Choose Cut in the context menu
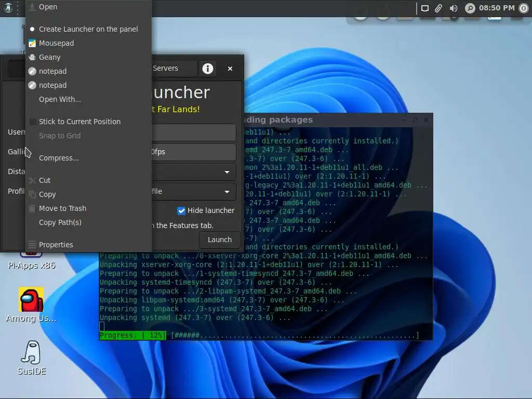The width and height of the screenshot is (532, 399). pyautogui.click(x=88, y=180)
